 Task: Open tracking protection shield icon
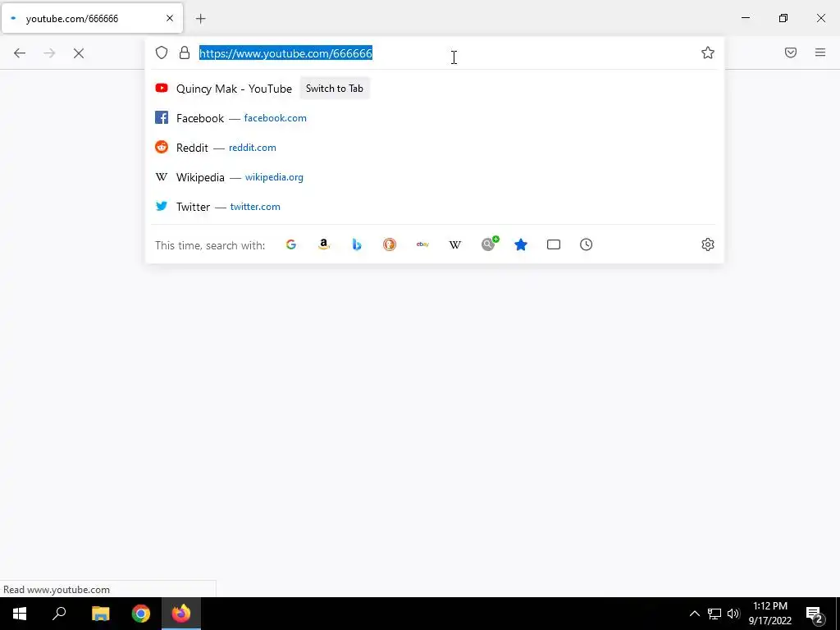coord(162,52)
